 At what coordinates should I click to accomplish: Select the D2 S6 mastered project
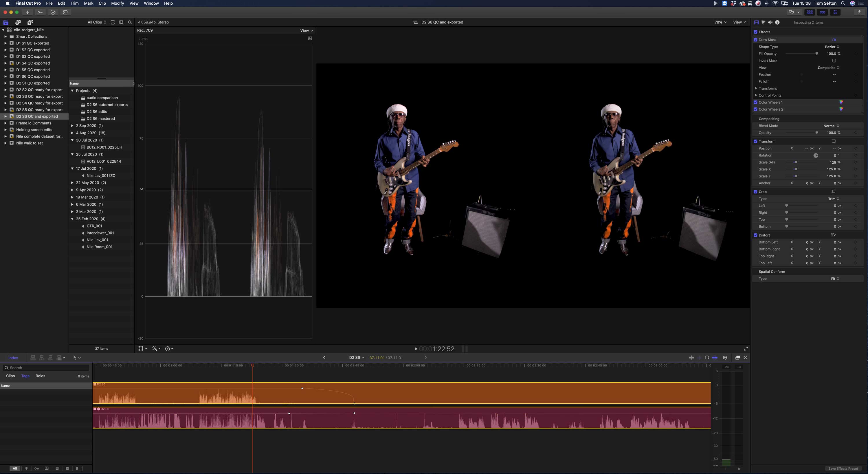pyautogui.click(x=100, y=119)
